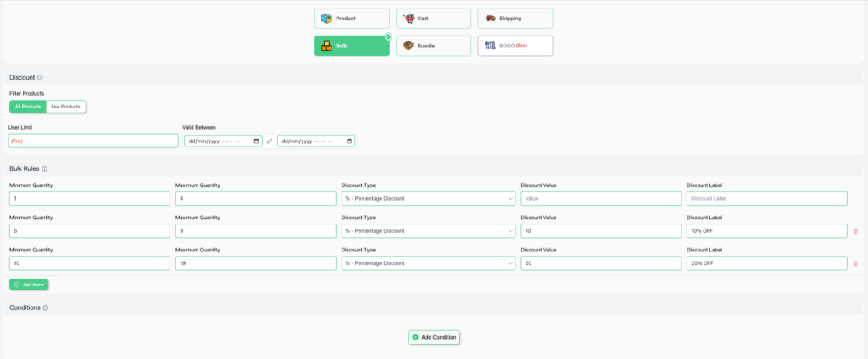Click the green checkmark badge on Bulk
Image resolution: width=868 pixels, height=359 pixels.
pos(388,36)
